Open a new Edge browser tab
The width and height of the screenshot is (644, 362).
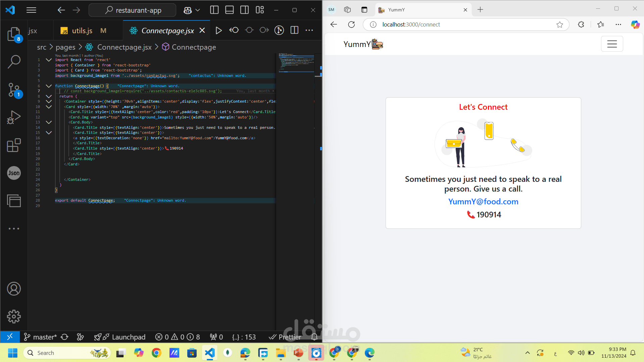(x=480, y=10)
